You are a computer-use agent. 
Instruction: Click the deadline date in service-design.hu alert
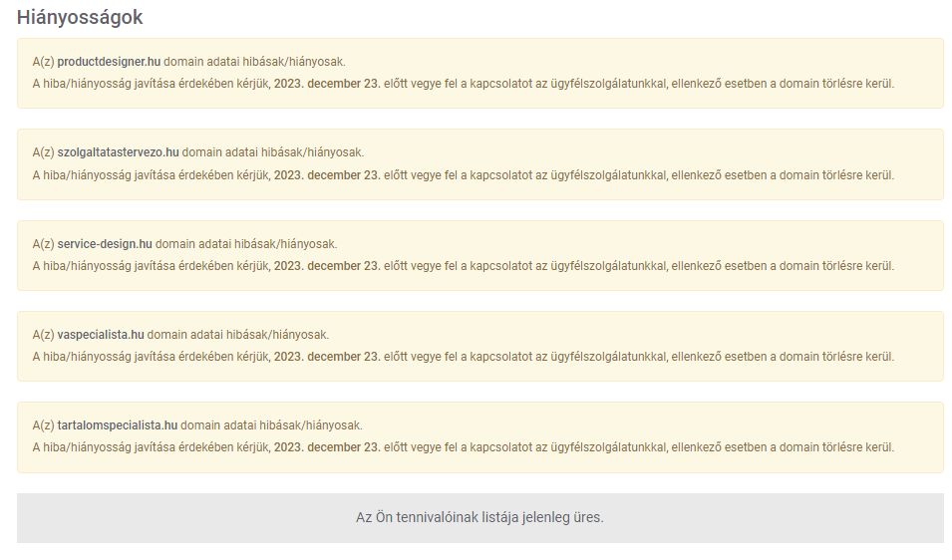pyautogui.click(x=327, y=266)
